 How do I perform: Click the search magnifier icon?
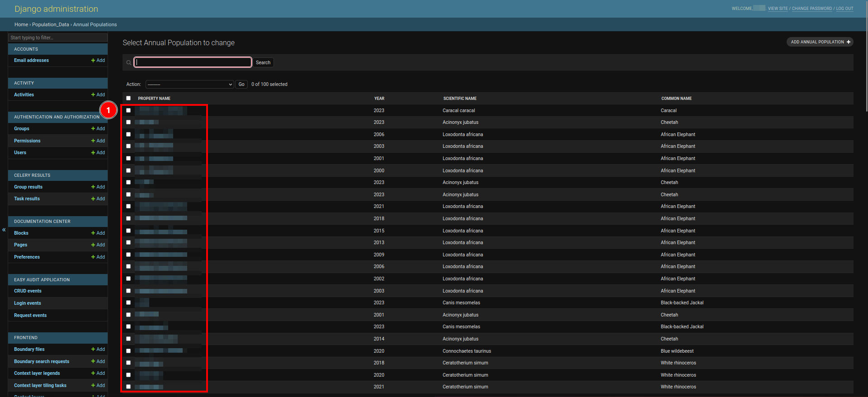click(x=129, y=63)
